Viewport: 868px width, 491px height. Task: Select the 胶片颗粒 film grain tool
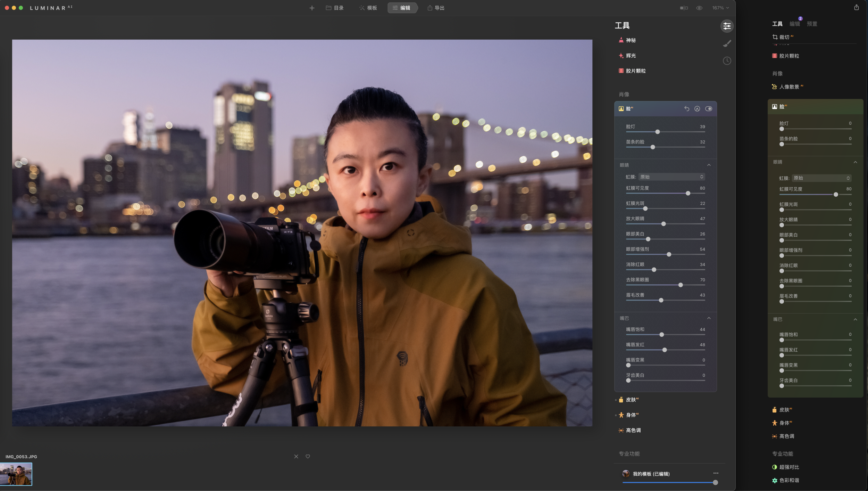point(636,71)
